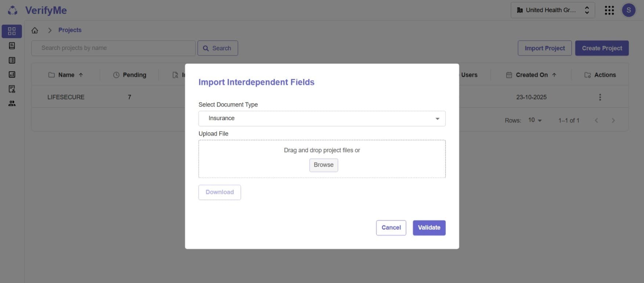Click the home breadcrumb icon
This screenshot has width=644, height=283.
pos(35,30)
